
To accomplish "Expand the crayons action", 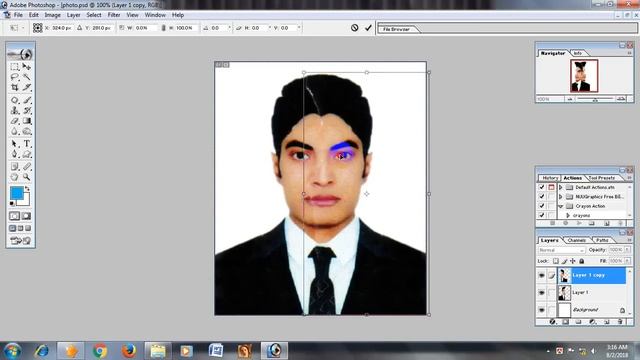I will [x=568, y=216].
